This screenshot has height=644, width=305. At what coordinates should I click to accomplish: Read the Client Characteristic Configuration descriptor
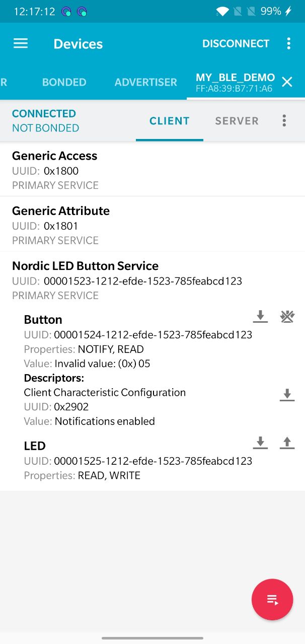pyautogui.click(x=287, y=395)
